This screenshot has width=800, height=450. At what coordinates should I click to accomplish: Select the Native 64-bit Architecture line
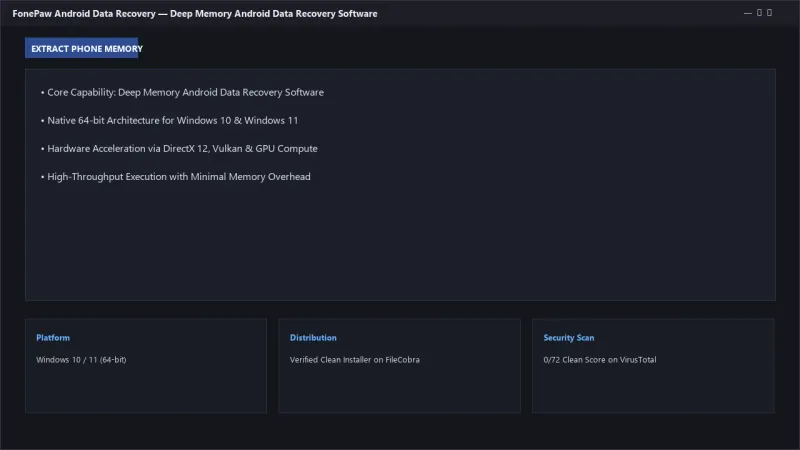click(x=169, y=120)
